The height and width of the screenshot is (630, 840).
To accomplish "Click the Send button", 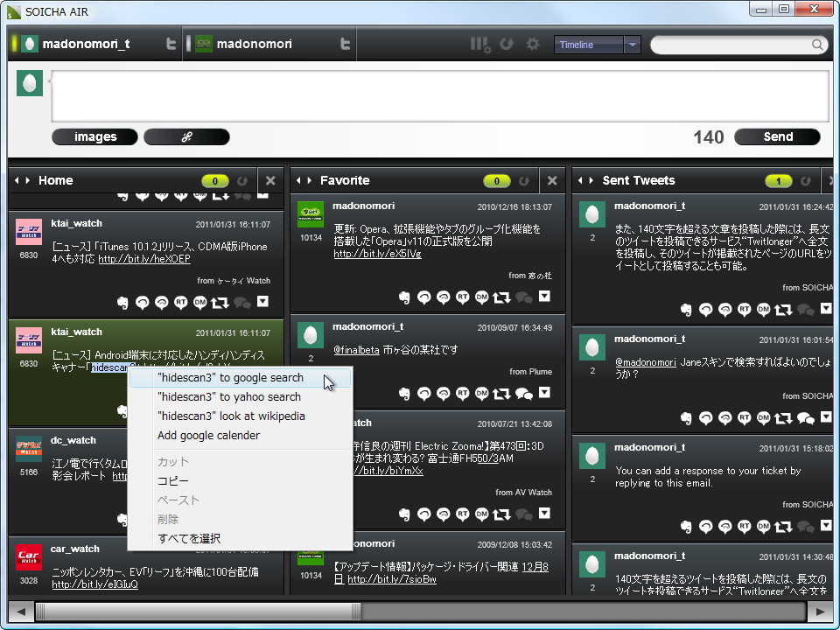I will (x=777, y=137).
